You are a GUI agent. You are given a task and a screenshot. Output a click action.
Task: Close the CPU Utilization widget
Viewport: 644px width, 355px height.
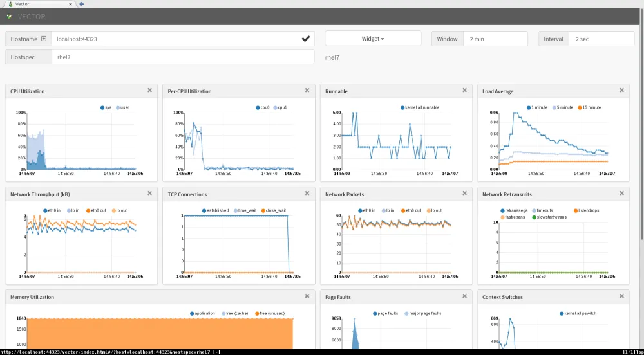pyautogui.click(x=149, y=91)
